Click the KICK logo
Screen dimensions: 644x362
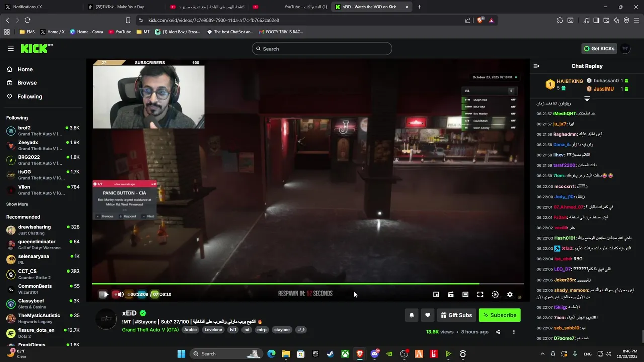(36, 49)
